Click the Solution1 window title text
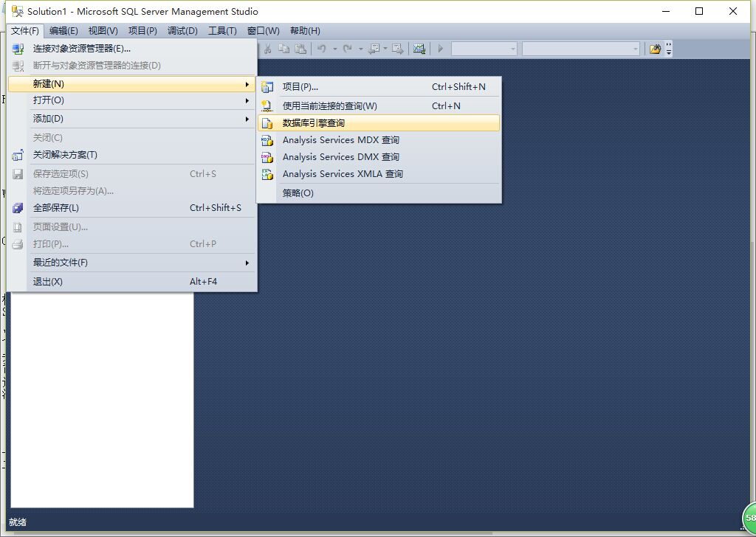The width and height of the screenshot is (756, 537). coord(142,12)
